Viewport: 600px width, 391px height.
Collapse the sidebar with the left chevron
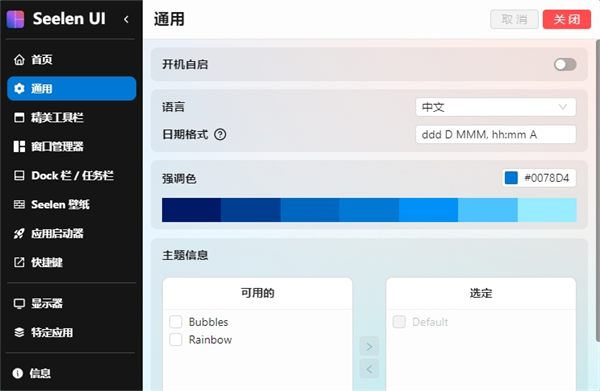tap(126, 19)
